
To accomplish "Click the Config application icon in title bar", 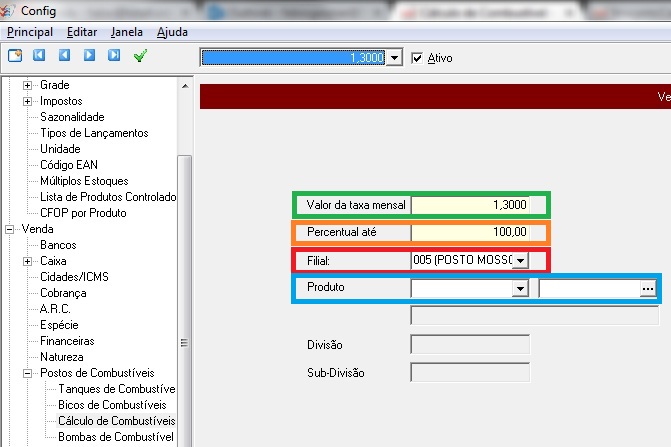I will (8, 10).
